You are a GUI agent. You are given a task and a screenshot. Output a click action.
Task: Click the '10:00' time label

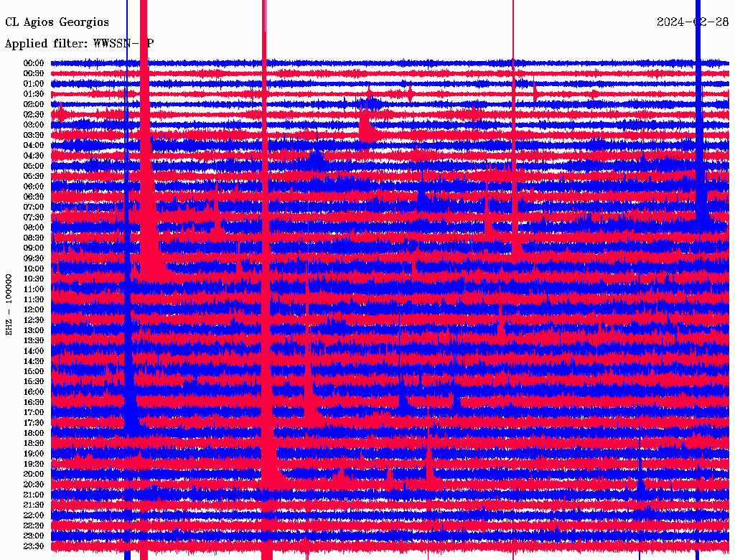[x=34, y=269]
